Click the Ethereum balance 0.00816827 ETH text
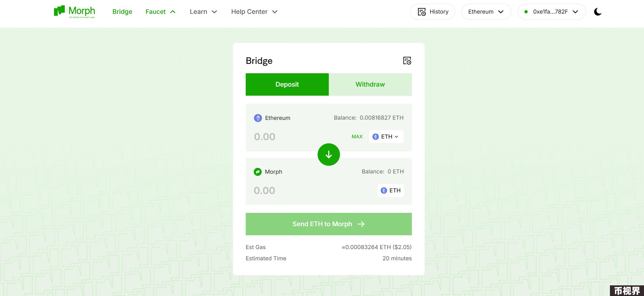The height and width of the screenshot is (296, 644). 369,118
